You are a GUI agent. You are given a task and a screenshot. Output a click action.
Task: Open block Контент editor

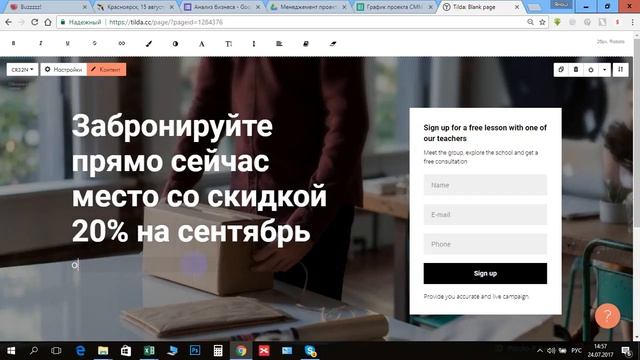[106, 69]
